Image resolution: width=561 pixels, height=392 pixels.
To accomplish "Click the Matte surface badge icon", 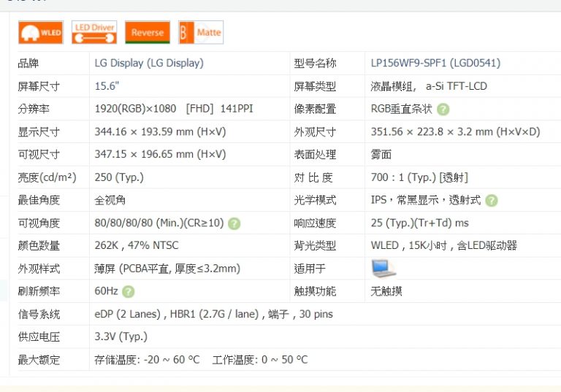I will pyautogui.click(x=201, y=33).
